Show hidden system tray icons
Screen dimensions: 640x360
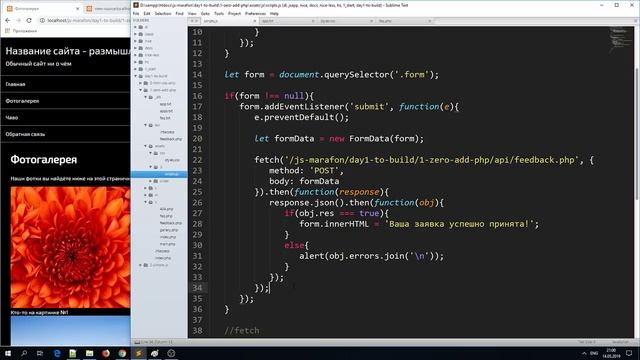click(584, 353)
